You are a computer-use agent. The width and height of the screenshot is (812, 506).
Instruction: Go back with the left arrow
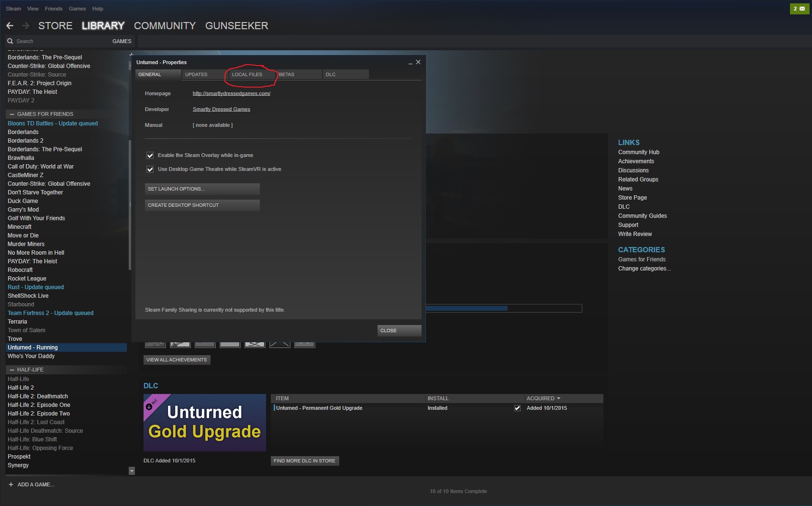tap(10, 26)
